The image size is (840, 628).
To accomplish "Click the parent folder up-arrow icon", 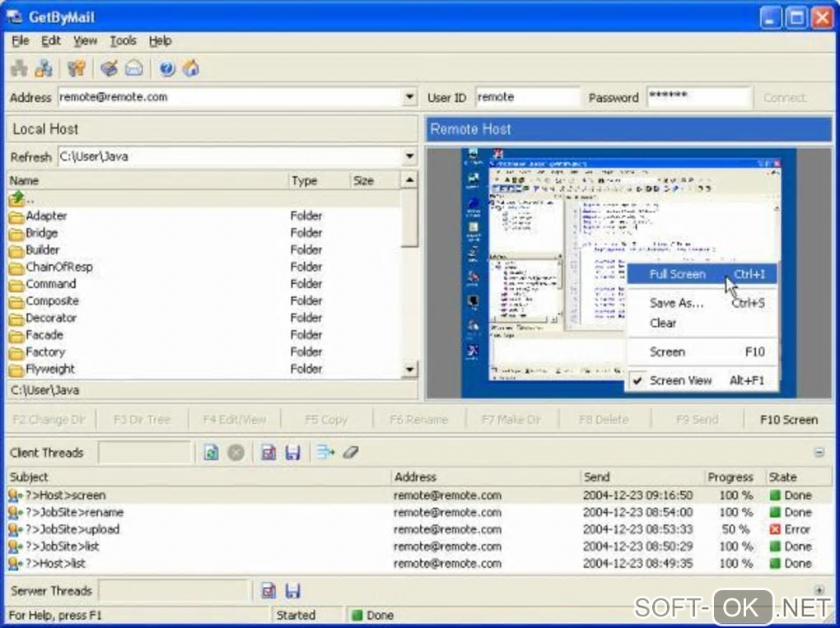I will [x=16, y=198].
